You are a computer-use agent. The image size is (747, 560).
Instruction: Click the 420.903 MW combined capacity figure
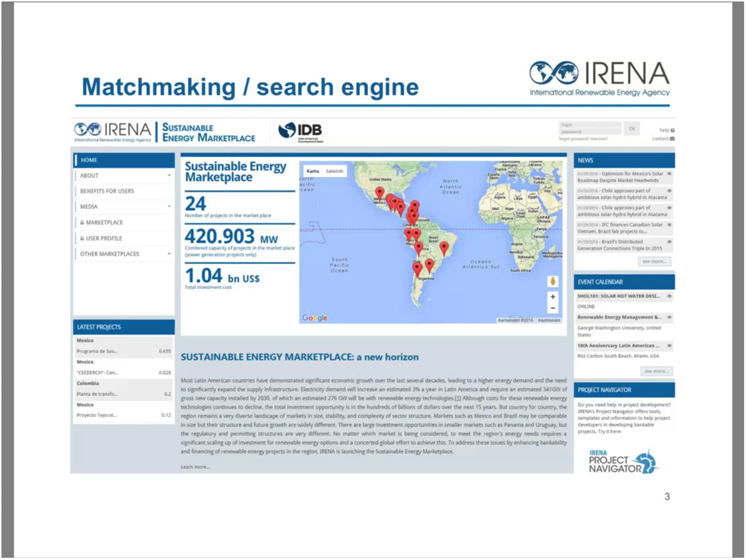click(231, 236)
